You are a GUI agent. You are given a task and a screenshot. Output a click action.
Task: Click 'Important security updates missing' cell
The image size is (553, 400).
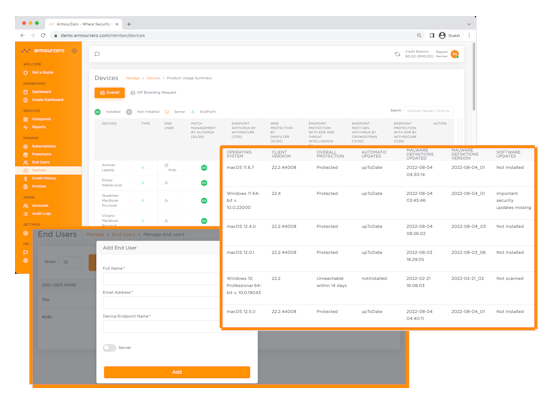pos(514,200)
